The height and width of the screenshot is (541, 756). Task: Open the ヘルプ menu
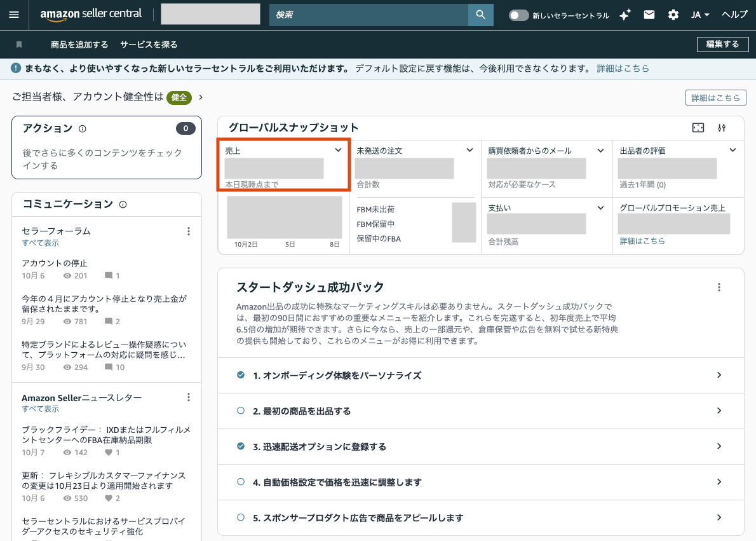(734, 15)
